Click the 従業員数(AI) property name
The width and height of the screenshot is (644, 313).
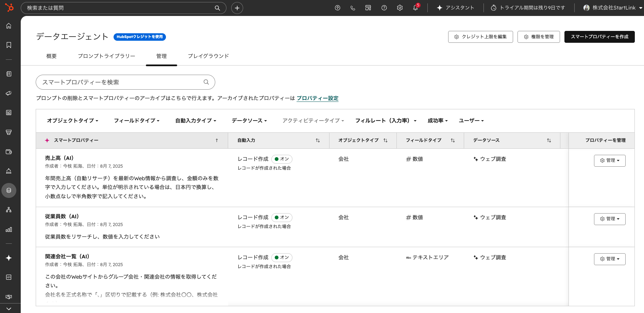tap(62, 216)
